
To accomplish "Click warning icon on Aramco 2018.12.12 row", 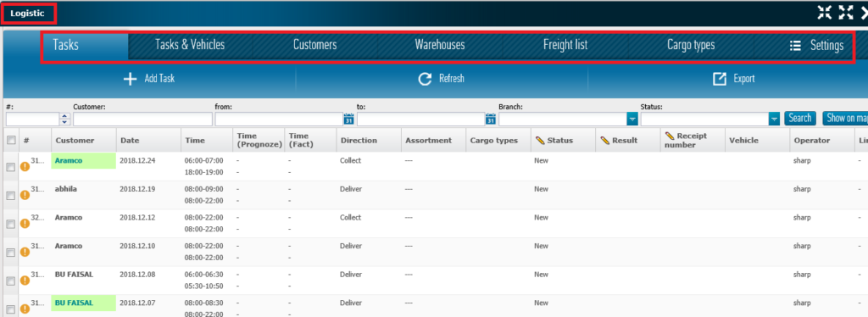I will (x=25, y=224).
